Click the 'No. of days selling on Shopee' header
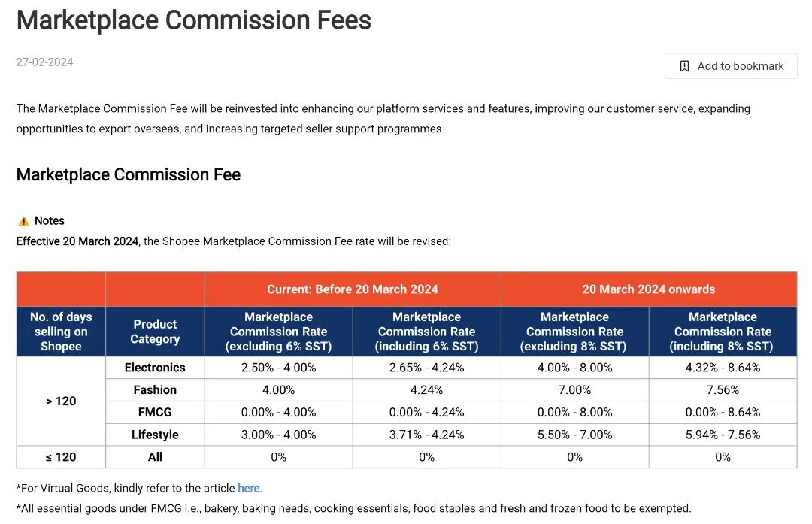Viewport: 812px width, 524px height. tap(61, 332)
